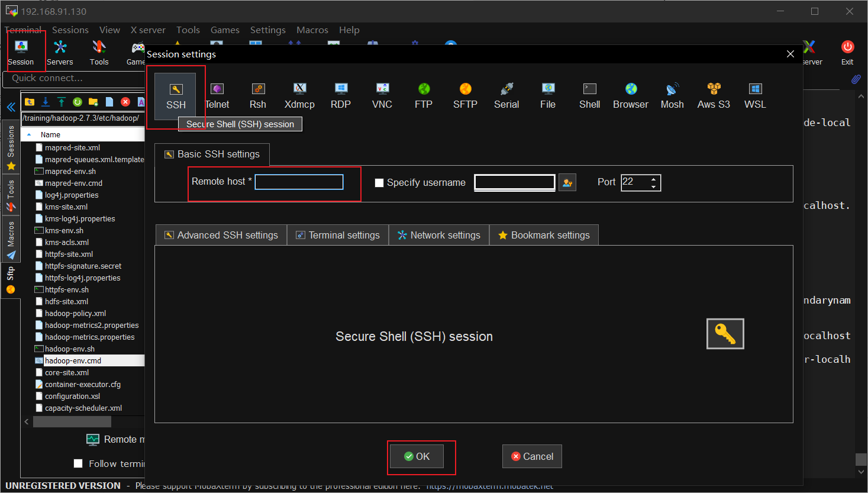Click Cancel in Session settings dialog
Viewport: 868px width, 493px height.
[532, 456]
